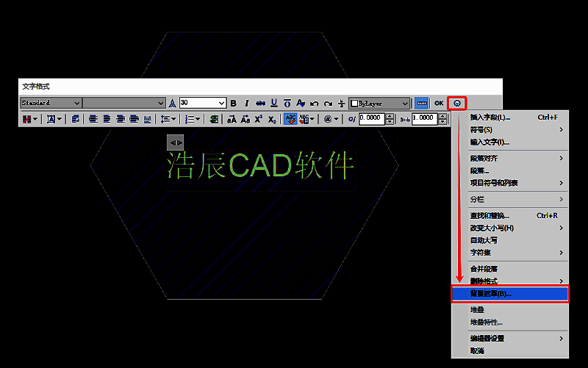588x368 pixels.
Task: Open the options circle-arrow button
Action: tap(457, 104)
